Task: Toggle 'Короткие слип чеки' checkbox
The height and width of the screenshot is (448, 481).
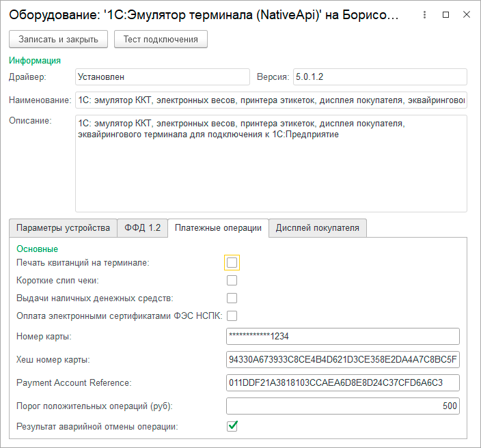Action: (x=232, y=280)
